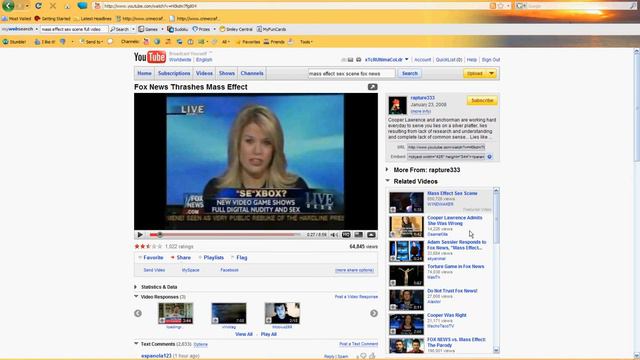Click the inbox envelope icon near username
The image size is (640, 360).
350,60
